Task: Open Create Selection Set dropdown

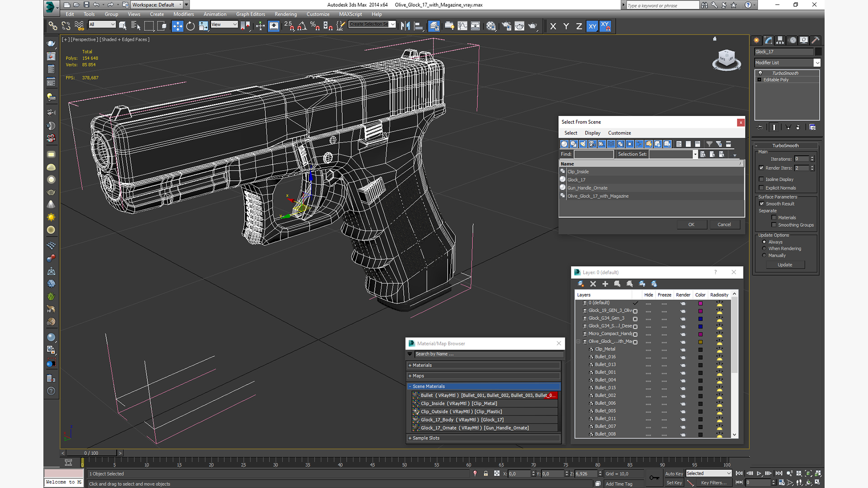Action: 392,24
